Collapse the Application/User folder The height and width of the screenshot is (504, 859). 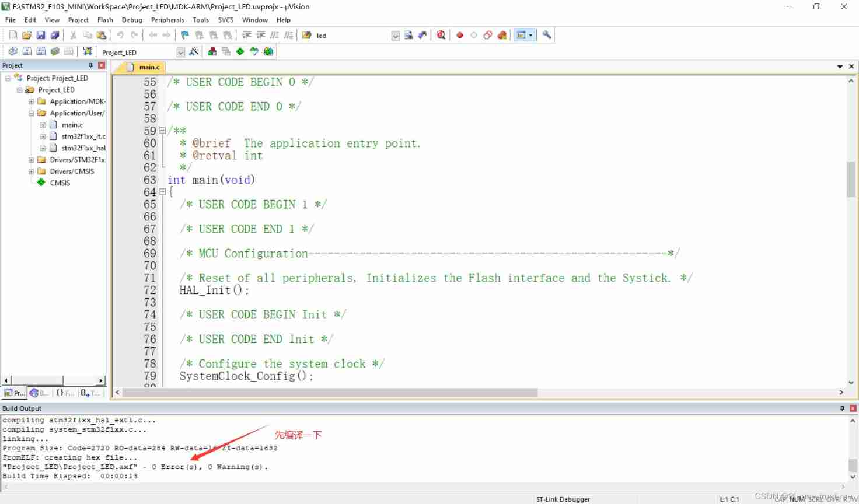[x=31, y=113]
